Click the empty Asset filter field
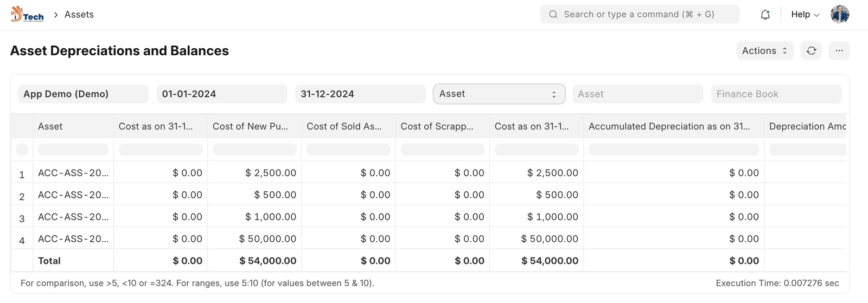868x303 pixels. click(x=637, y=94)
